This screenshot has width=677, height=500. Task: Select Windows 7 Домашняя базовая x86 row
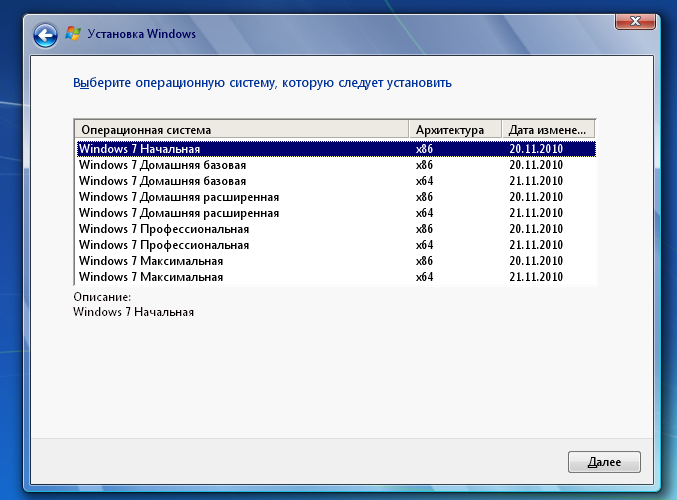coord(336,165)
